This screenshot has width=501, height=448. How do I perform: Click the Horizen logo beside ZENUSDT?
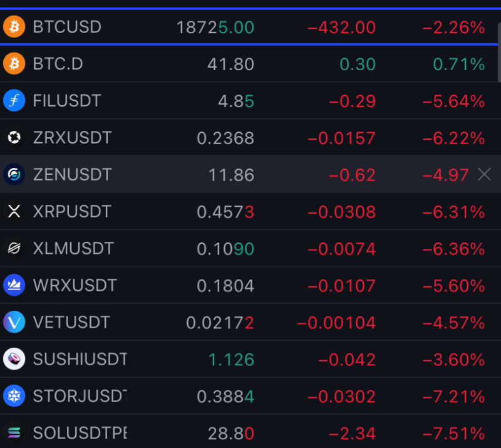(14, 174)
